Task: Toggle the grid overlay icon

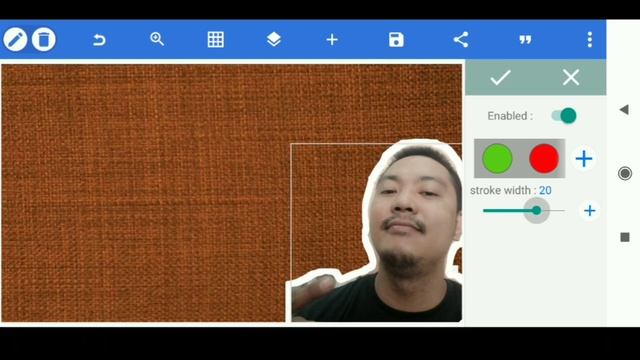Action: pos(216,40)
